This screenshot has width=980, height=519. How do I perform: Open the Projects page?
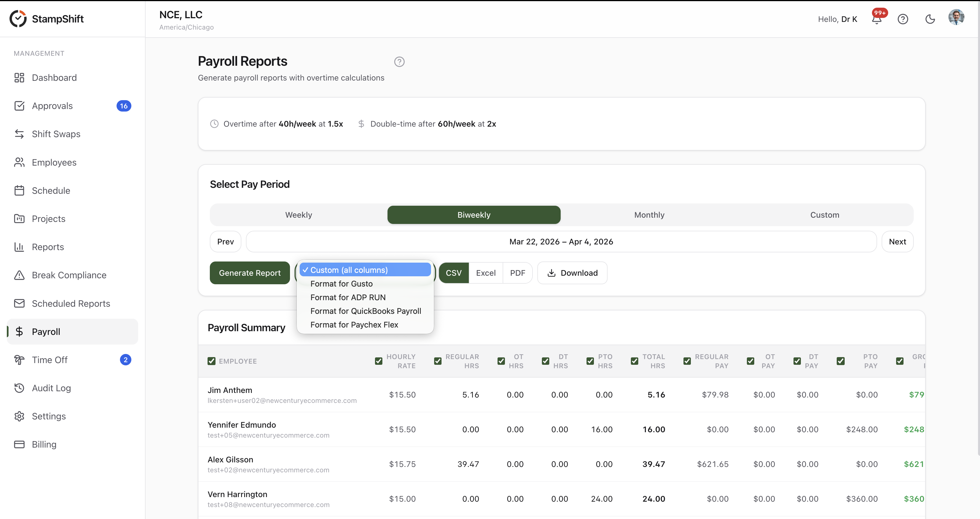pos(72,219)
